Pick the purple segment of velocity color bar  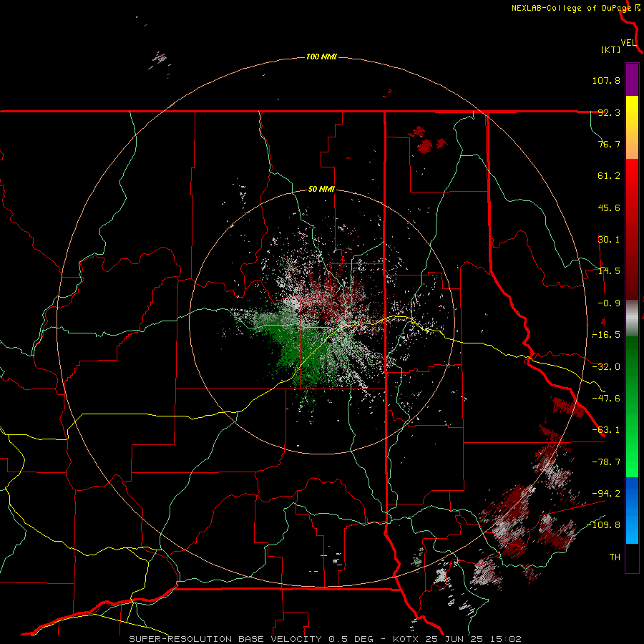point(632,79)
